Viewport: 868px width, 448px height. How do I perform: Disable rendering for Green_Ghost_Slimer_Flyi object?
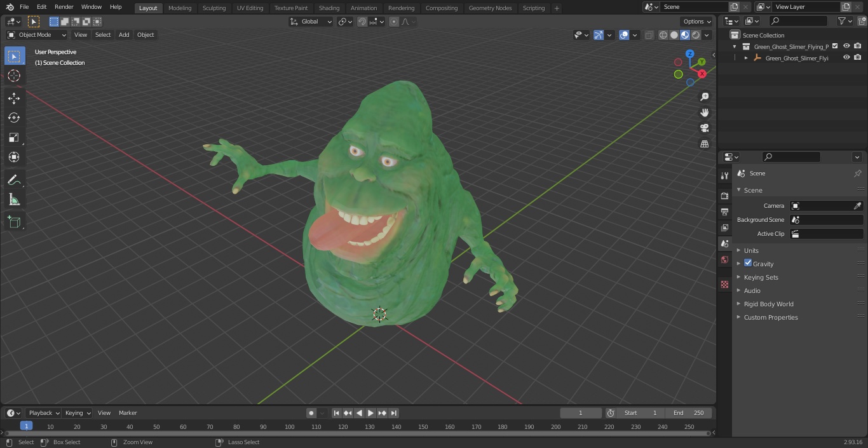click(x=858, y=57)
